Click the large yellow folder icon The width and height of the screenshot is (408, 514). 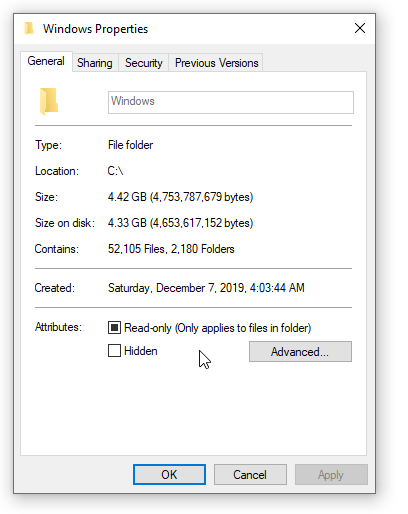click(49, 102)
